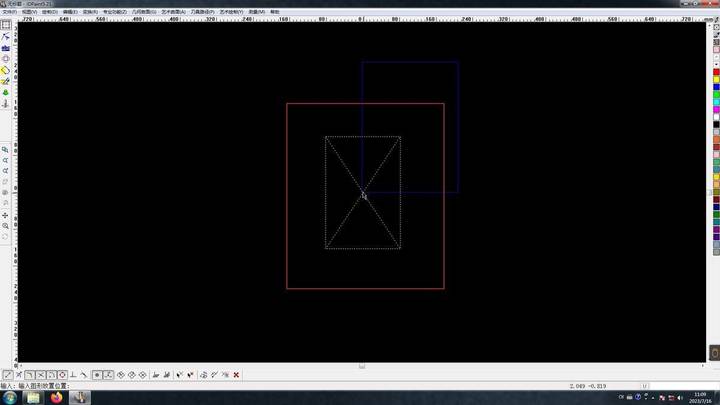Select the node edit tool below the selection tool
The width and height of the screenshot is (720, 405).
pos(6,37)
